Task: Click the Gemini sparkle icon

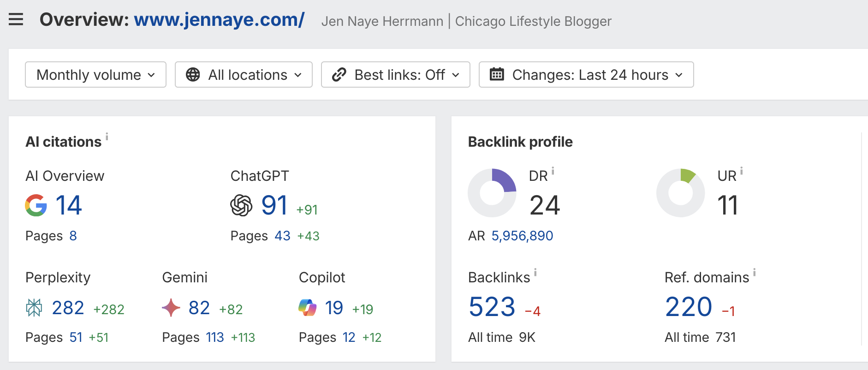Action: pyautogui.click(x=171, y=308)
